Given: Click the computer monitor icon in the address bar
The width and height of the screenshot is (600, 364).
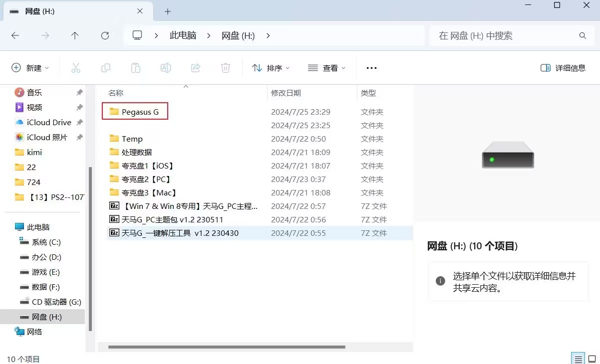Looking at the screenshot, I should (137, 35).
